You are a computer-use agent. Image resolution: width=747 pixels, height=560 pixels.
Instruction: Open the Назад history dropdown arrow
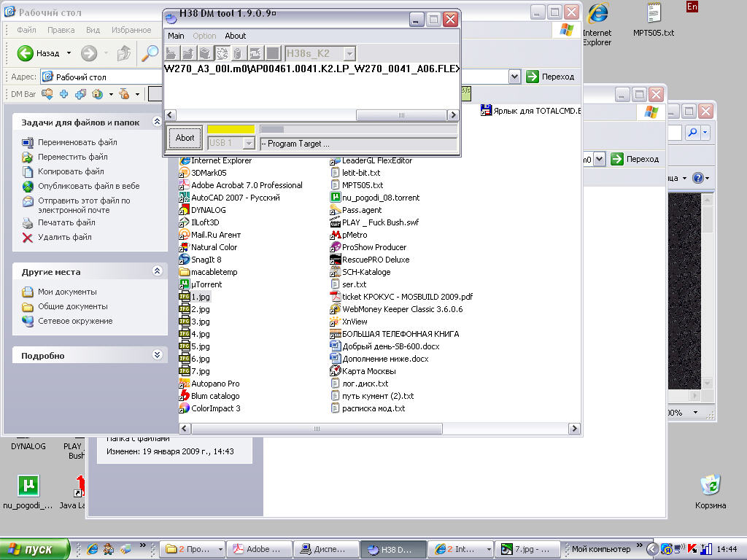click(x=69, y=52)
